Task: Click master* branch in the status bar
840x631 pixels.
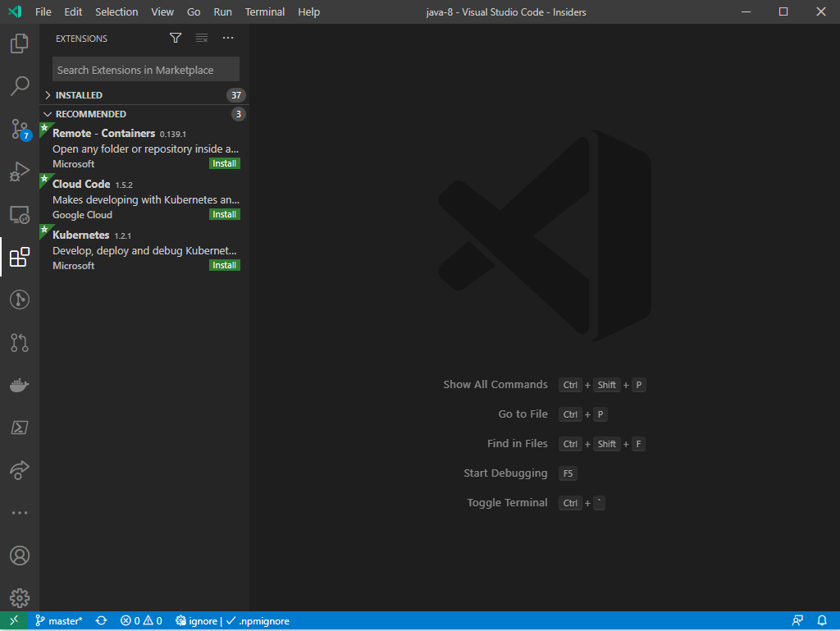Action: point(58,621)
